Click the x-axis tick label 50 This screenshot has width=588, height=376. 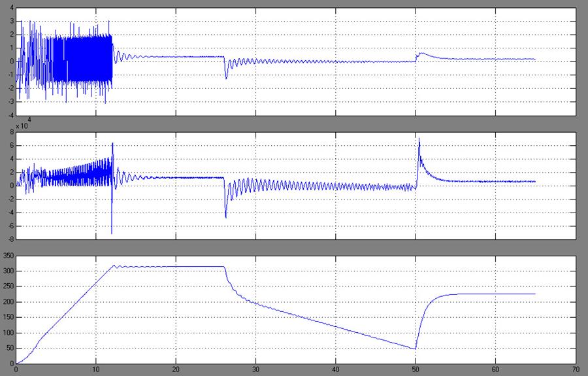coord(416,370)
